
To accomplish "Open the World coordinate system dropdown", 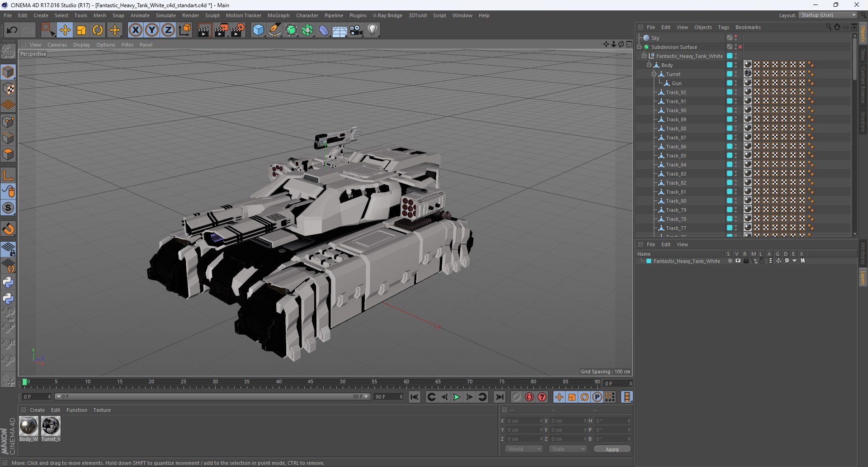I will (x=524, y=449).
